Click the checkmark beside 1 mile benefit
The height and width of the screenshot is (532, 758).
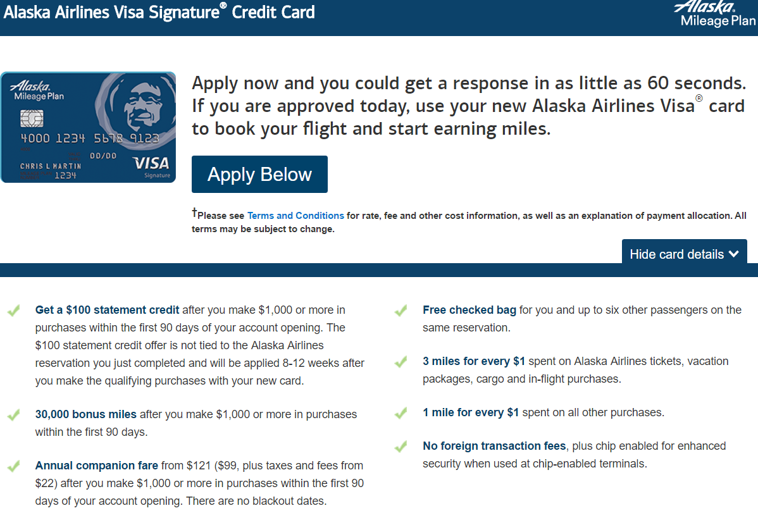401,412
